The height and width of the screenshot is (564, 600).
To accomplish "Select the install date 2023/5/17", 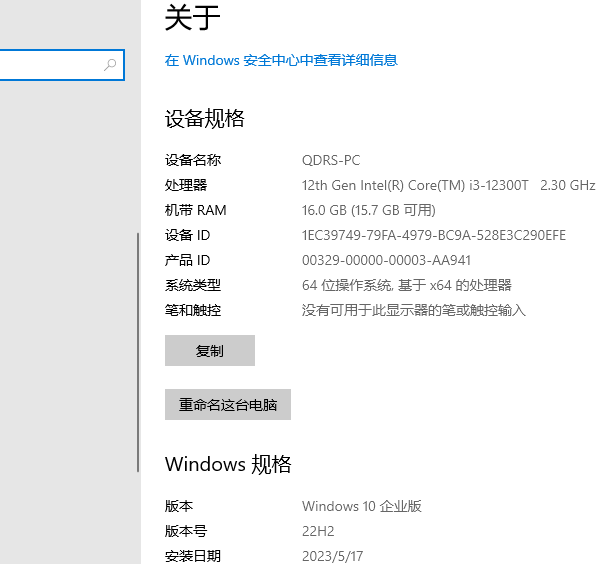I will pos(333,556).
